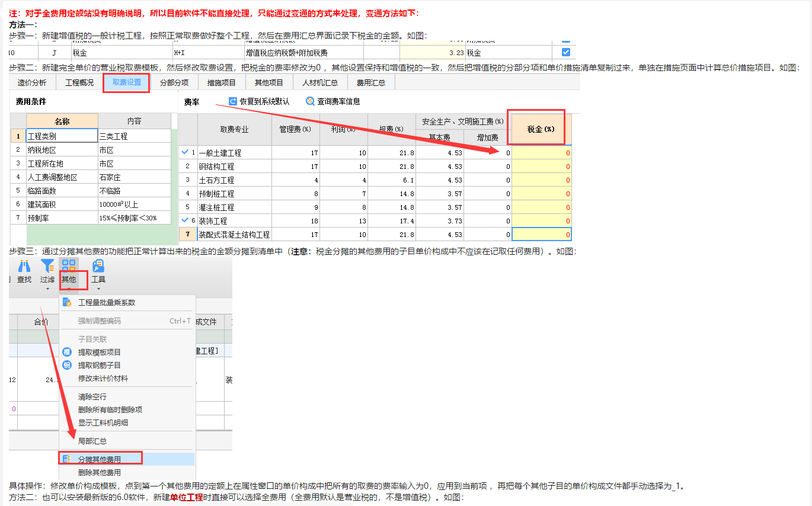Viewport: 812px width, 506px height.
Task: Toggle the checked box in 税金 row
Action: (x=565, y=53)
